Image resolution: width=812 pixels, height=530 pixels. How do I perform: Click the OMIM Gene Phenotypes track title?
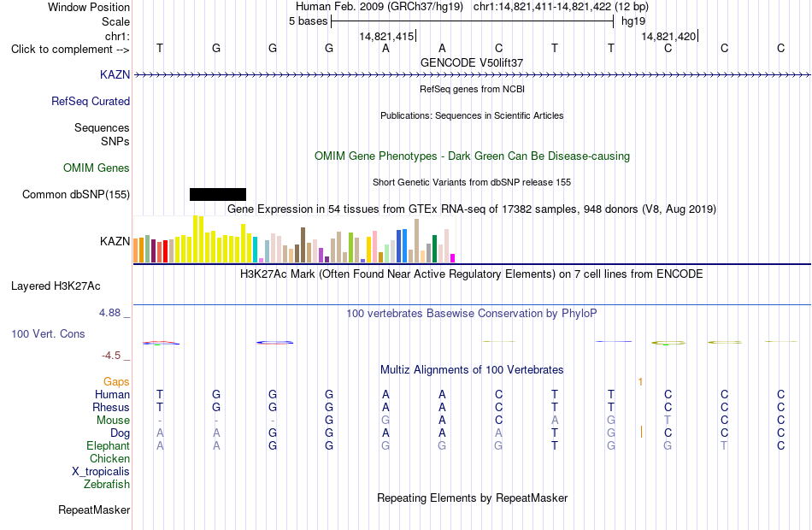(x=473, y=156)
